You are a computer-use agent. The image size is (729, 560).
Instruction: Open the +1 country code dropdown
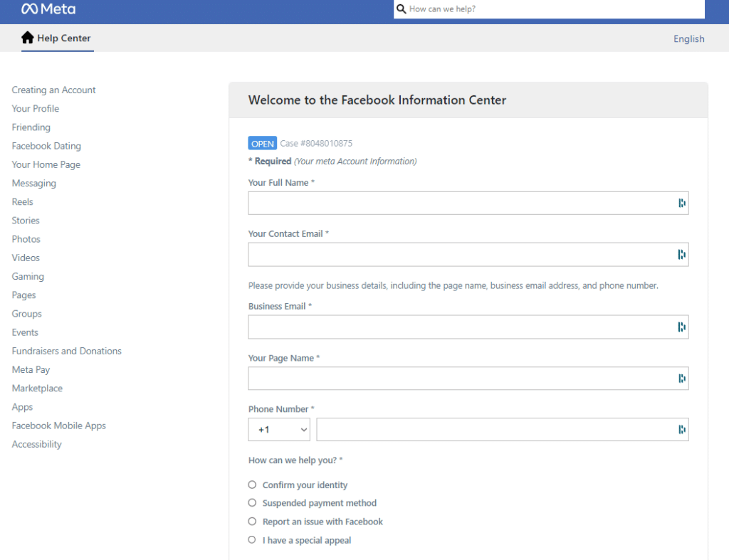pos(279,429)
